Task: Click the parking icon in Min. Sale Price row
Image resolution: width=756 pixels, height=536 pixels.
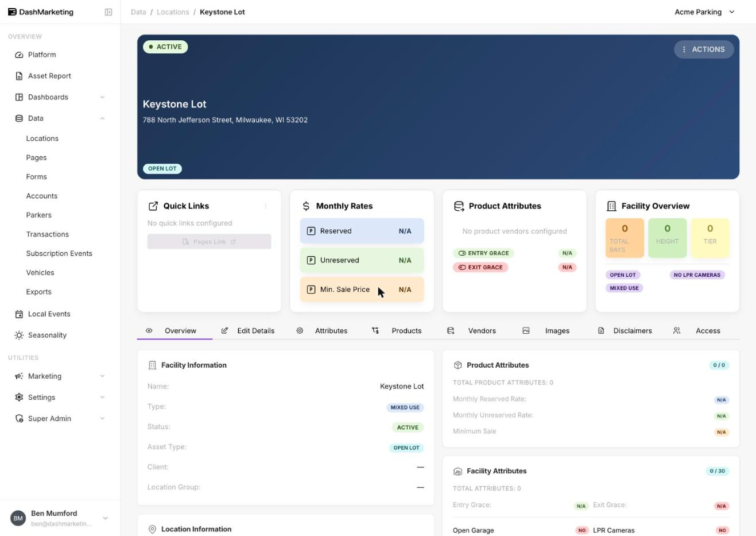Action: click(x=311, y=290)
